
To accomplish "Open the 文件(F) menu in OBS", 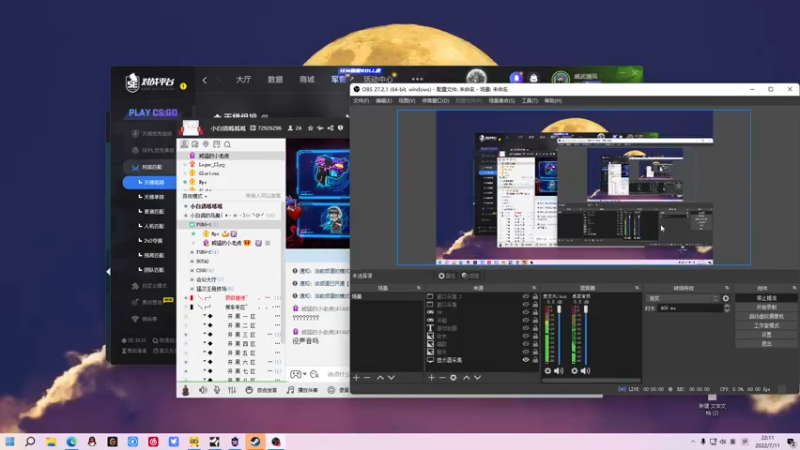I will [x=360, y=101].
